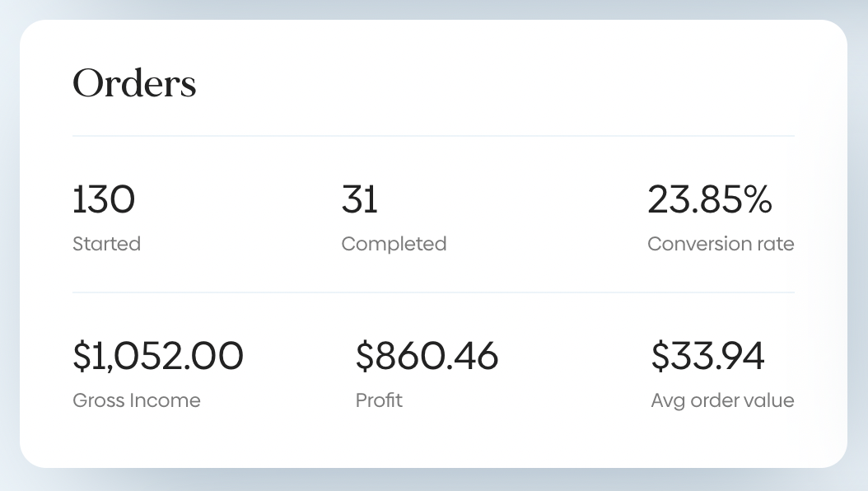Click the Started label
The height and width of the screenshot is (491, 868).
point(106,244)
